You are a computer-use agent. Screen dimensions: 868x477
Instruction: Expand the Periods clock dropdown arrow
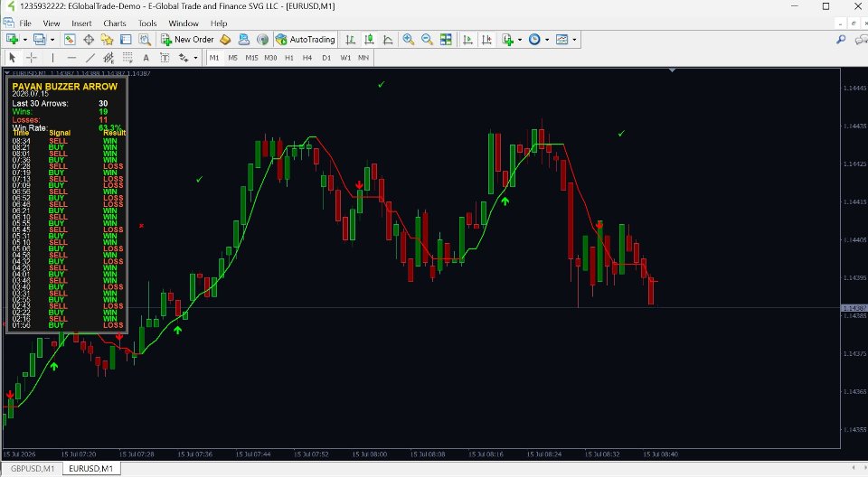click(547, 40)
